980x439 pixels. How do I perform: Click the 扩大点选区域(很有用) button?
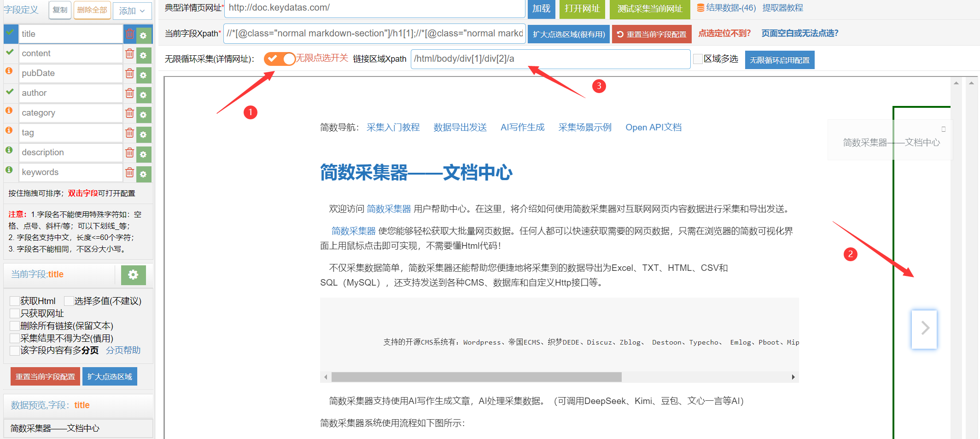[569, 35]
